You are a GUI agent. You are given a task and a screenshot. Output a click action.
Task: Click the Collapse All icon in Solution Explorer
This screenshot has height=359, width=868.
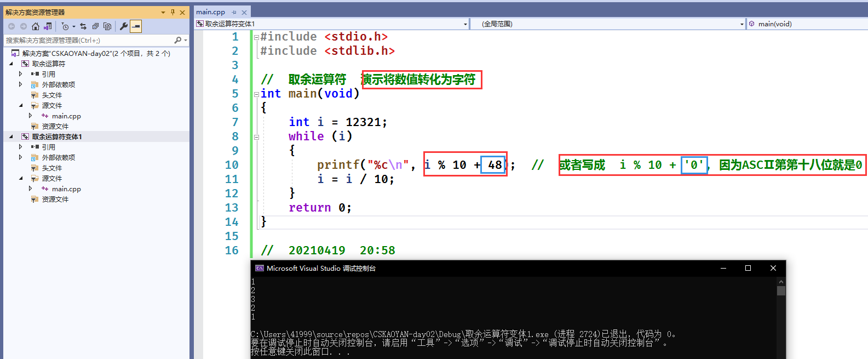pyautogui.click(x=95, y=26)
